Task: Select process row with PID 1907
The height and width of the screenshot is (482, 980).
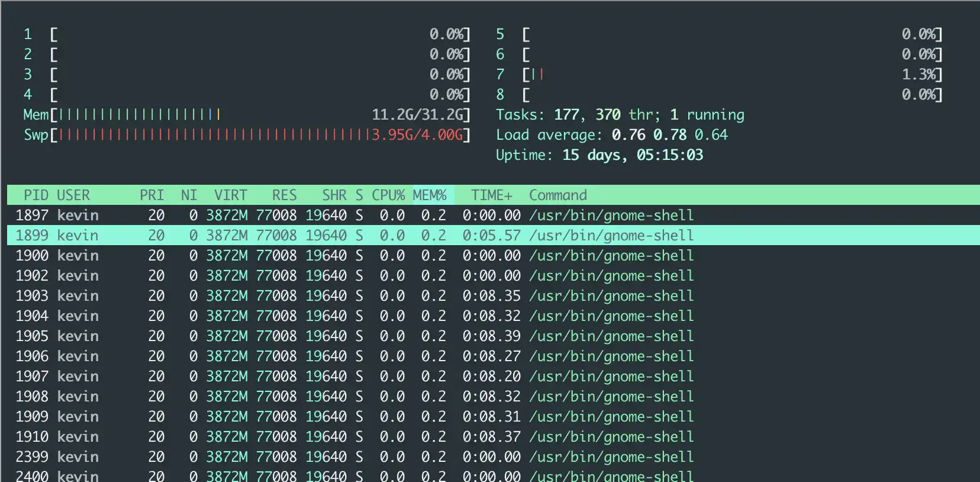Action: click(494, 377)
